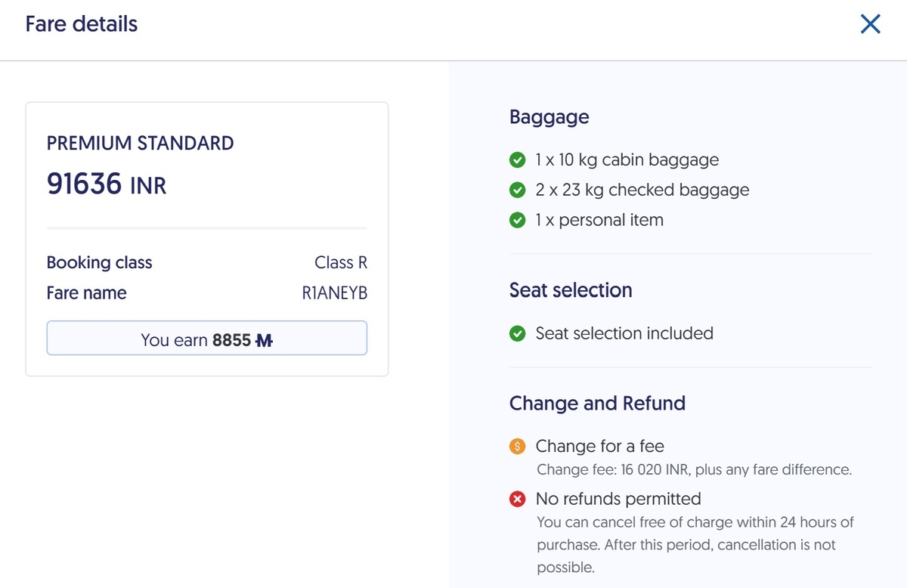This screenshot has height=588, width=907.
Task: Click the PREMIUM STANDARD fare title
Action: point(140,143)
